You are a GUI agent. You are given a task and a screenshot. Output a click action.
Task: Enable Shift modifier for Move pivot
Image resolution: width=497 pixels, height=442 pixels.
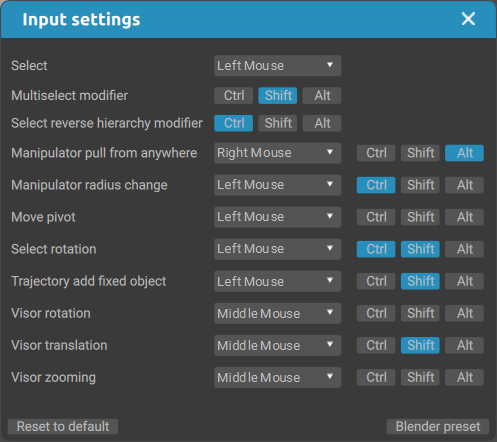(420, 217)
